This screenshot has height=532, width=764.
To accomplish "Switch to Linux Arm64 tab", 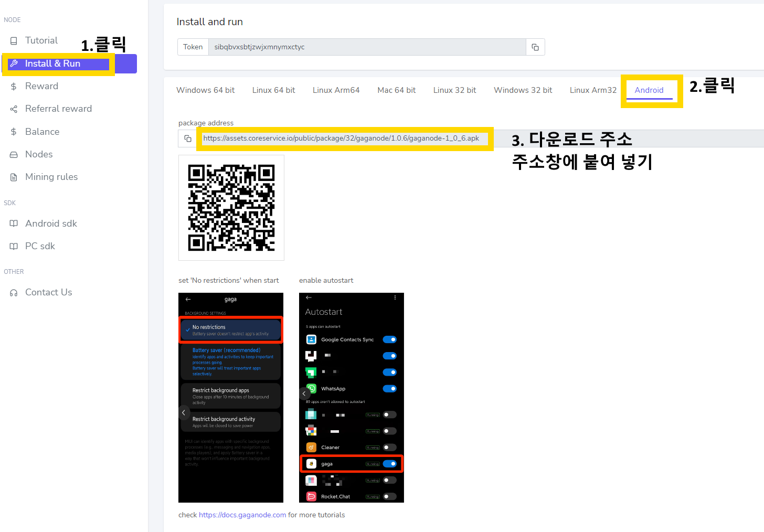I will click(336, 90).
